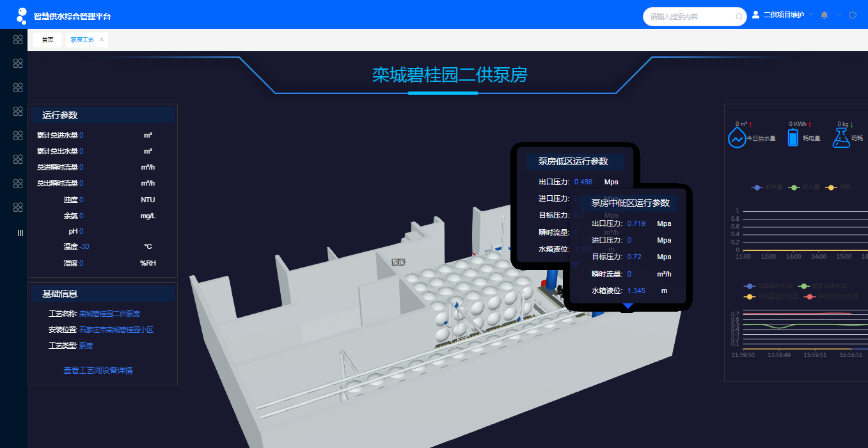868x448 pixels.
Task: Open the sixth sidebar menu icon
Action: click(18, 159)
